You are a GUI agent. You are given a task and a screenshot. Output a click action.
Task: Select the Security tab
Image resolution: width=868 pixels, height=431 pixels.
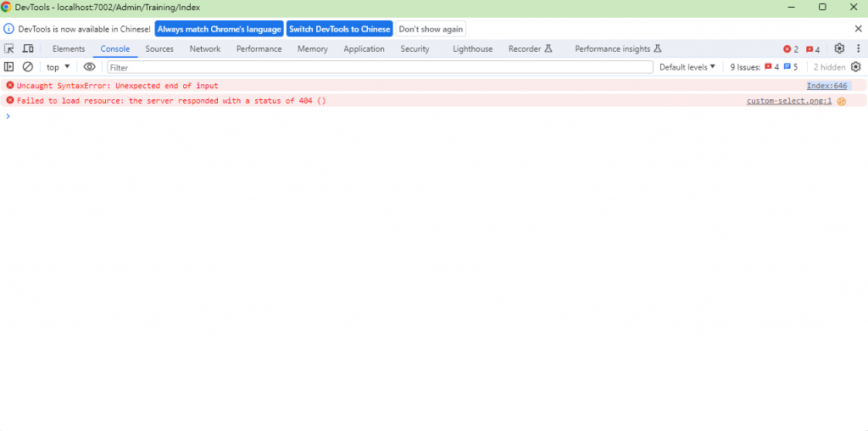(415, 48)
